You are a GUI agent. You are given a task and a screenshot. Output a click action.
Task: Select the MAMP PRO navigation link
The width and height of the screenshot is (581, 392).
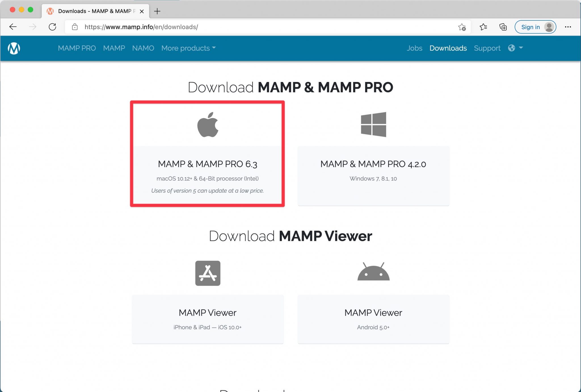[77, 48]
